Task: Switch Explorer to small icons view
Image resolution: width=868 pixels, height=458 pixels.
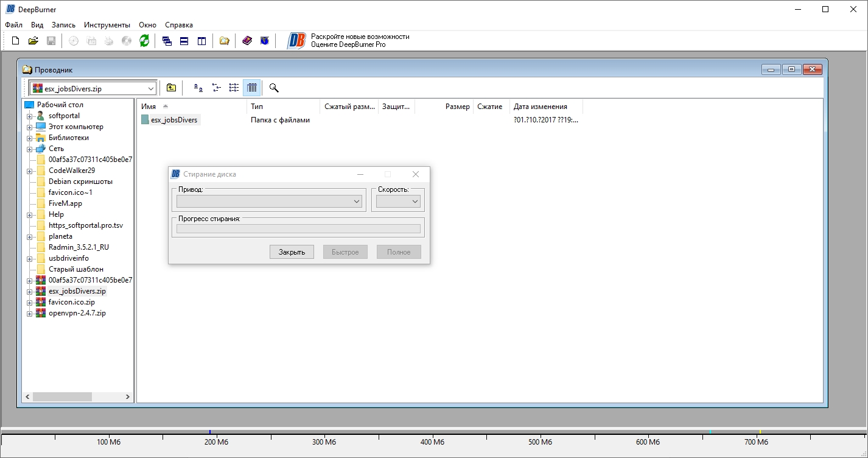Action: 216,88
